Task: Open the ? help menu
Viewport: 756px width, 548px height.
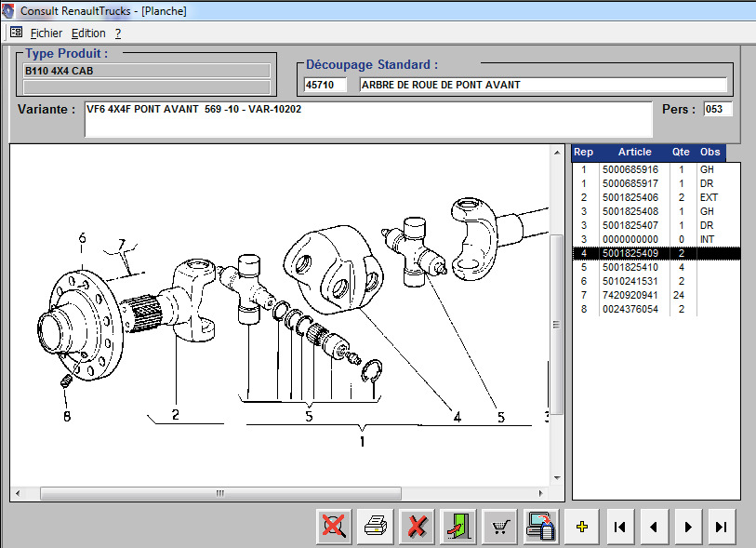Action: tap(118, 33)
